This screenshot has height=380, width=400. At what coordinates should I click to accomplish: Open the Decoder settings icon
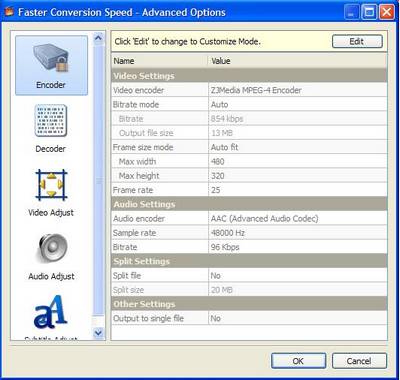coord(51,120)
